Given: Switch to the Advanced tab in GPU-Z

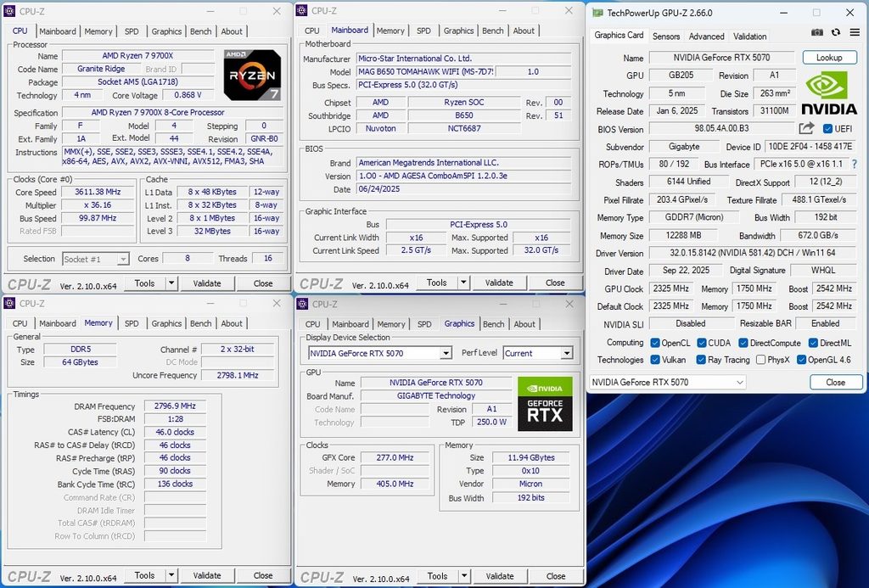Looking at the screenshot, I should coord(706,36).
